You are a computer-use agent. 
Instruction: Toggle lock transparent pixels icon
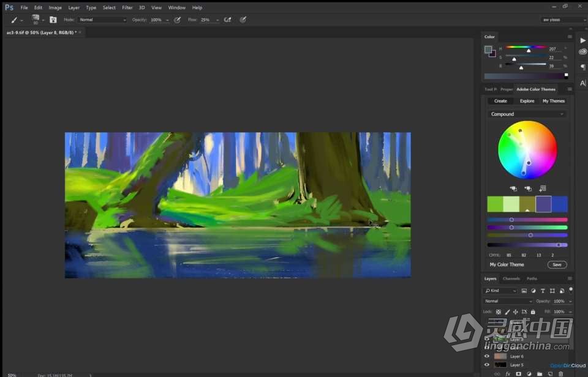tap(499, 312)
